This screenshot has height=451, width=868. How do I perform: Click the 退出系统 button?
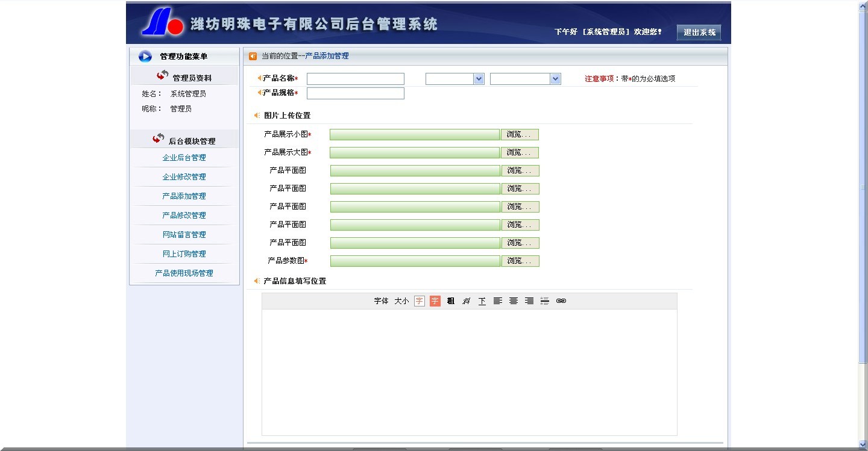pyautogui.click(x=698, y=33)
